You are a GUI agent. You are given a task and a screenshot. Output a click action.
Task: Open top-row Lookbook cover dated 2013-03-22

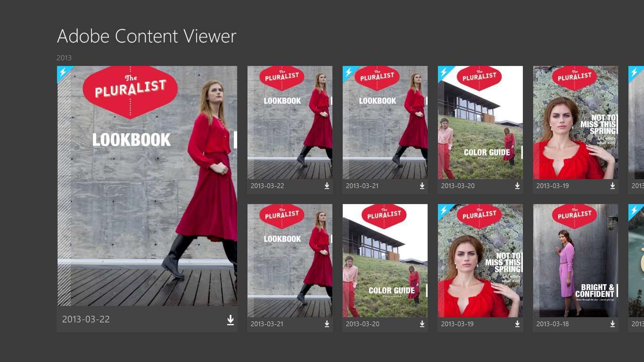(x=289, y=123)
